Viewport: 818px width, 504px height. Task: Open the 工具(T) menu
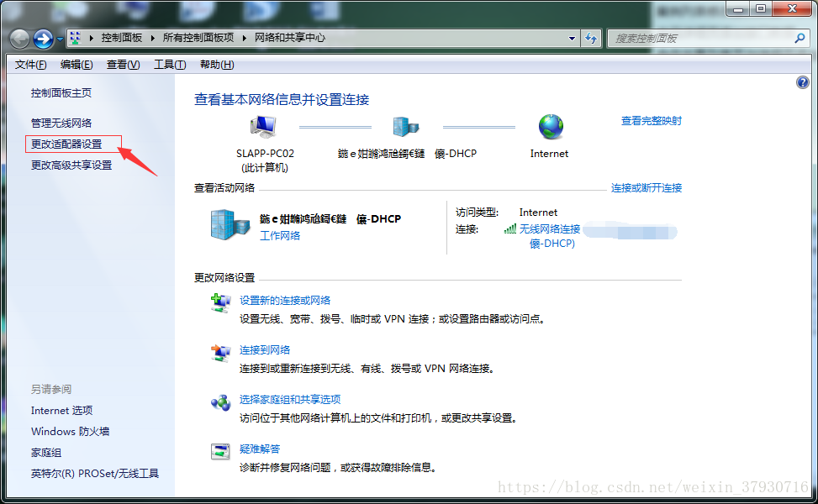(x=170, y=65)
